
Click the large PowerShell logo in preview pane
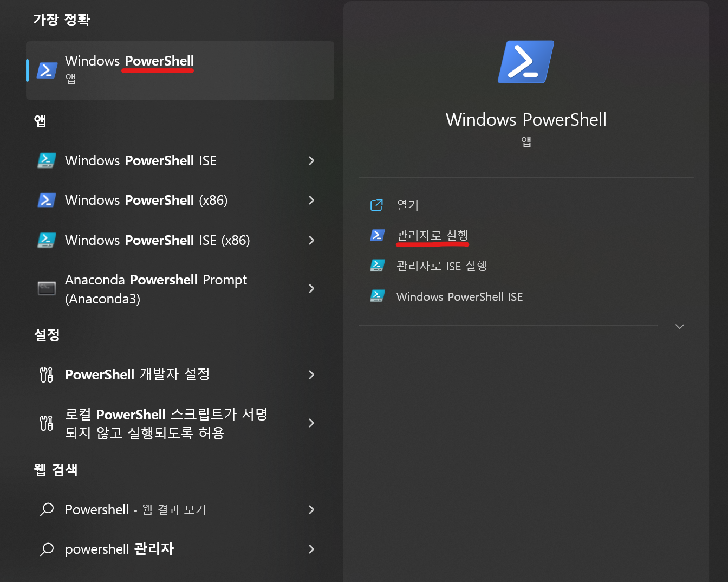point(526,61)
